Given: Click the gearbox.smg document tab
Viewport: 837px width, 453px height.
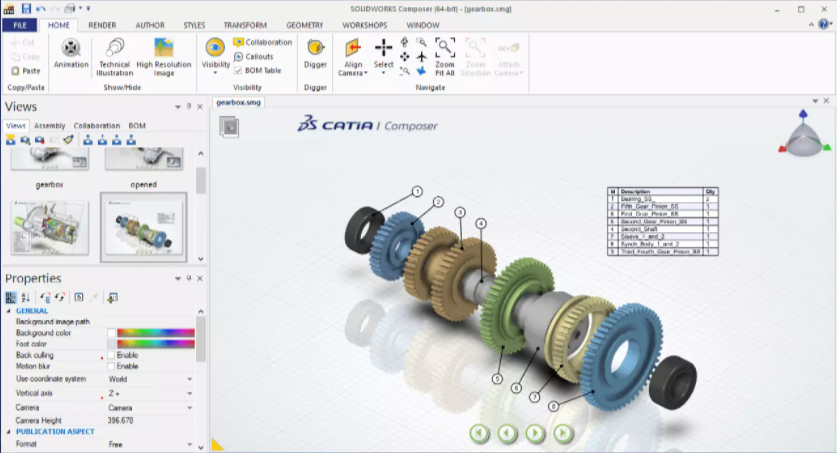Looking at the screenshot, I should pyautogui.click(x=238, y=102).
